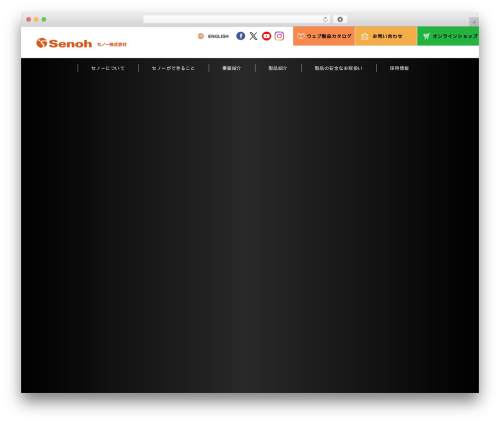
Task: Open the ウェブ製品カタログ button
Action: tap(324, 36)
